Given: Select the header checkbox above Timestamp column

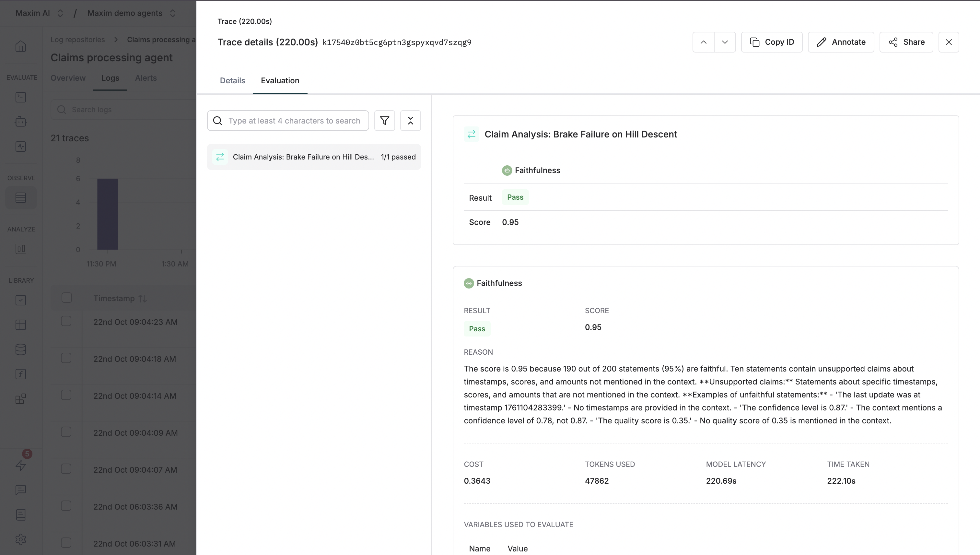Looking at the screenshot, I should point(66,298).
